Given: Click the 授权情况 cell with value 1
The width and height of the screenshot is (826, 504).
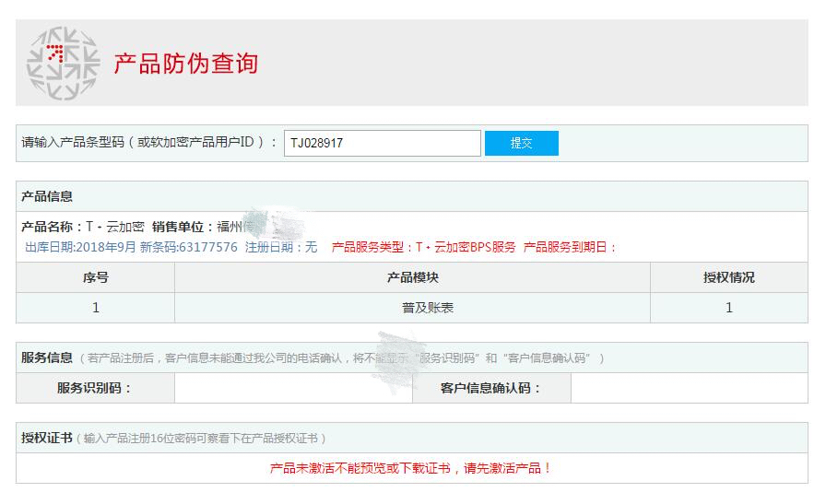Looking at the screenshot, I should point(729,308).
